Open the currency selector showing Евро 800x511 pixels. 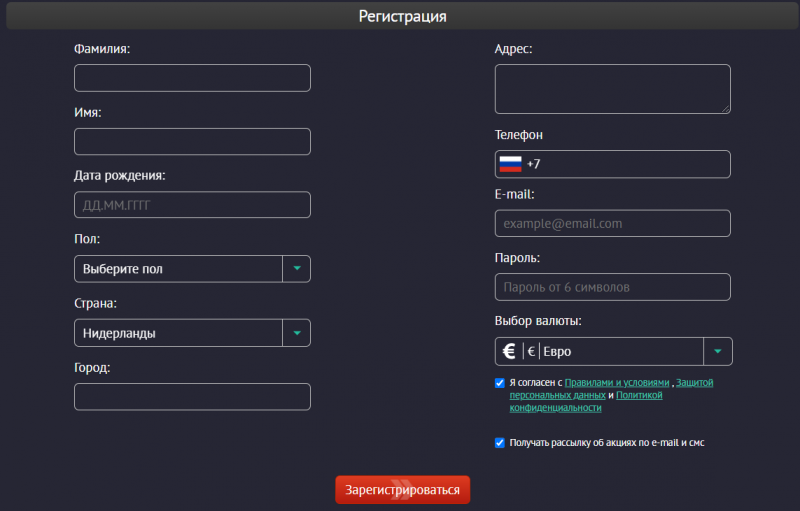(613, 351)
